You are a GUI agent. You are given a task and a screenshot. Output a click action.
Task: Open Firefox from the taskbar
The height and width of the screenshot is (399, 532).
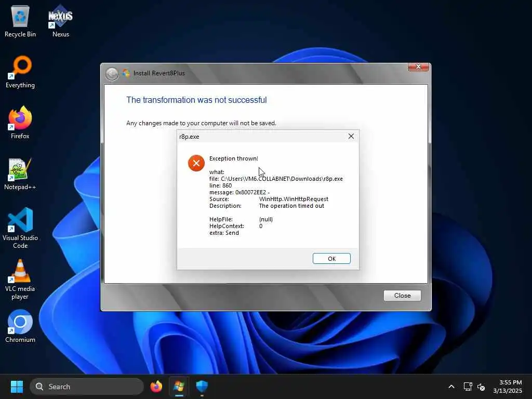tap(156, 387)
